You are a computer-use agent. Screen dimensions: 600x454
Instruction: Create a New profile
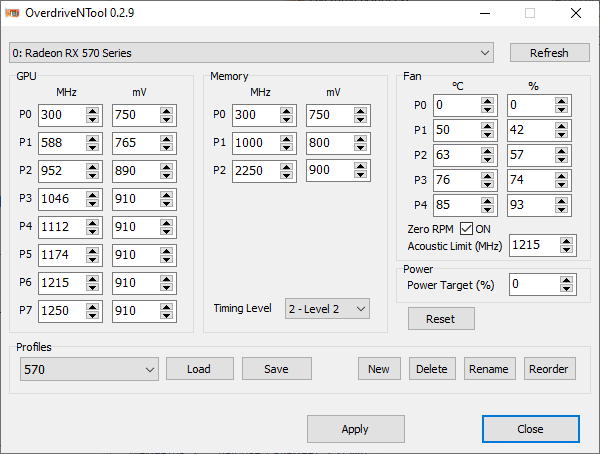(379, 369)
